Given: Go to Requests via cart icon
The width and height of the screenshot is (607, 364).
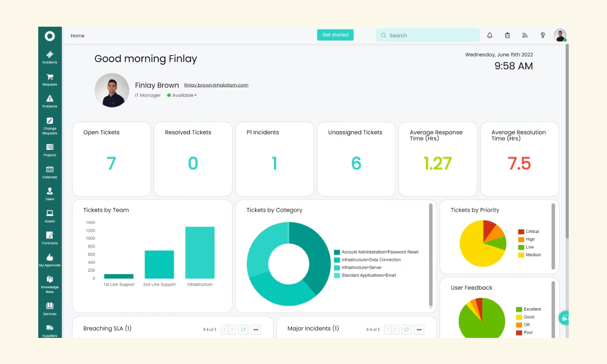Looking at the screenshot, I should click(x=50, y=79).
